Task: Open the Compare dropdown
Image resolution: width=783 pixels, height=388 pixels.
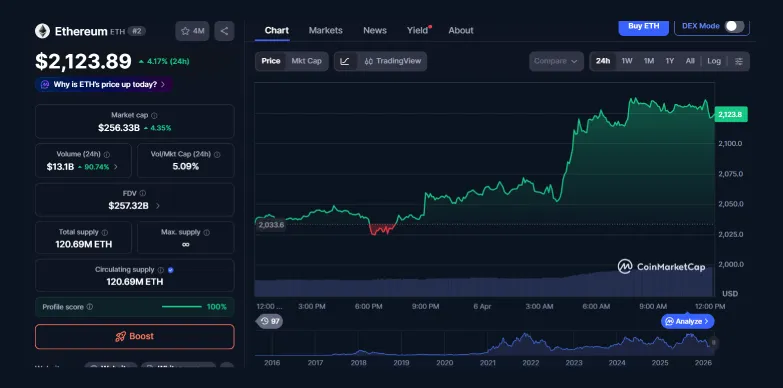Action: pos(556,61)
